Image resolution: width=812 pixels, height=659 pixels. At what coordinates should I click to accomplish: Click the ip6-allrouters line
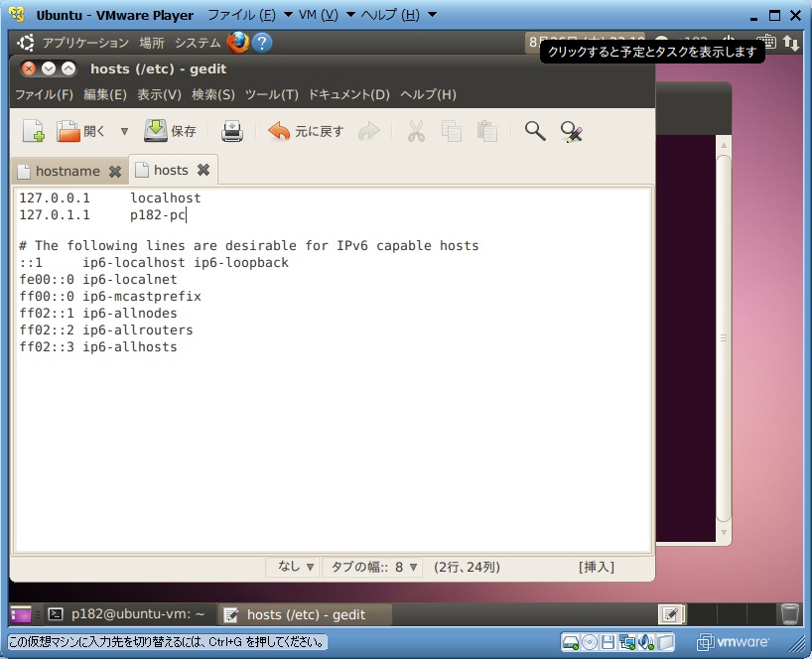coord(106,329)
